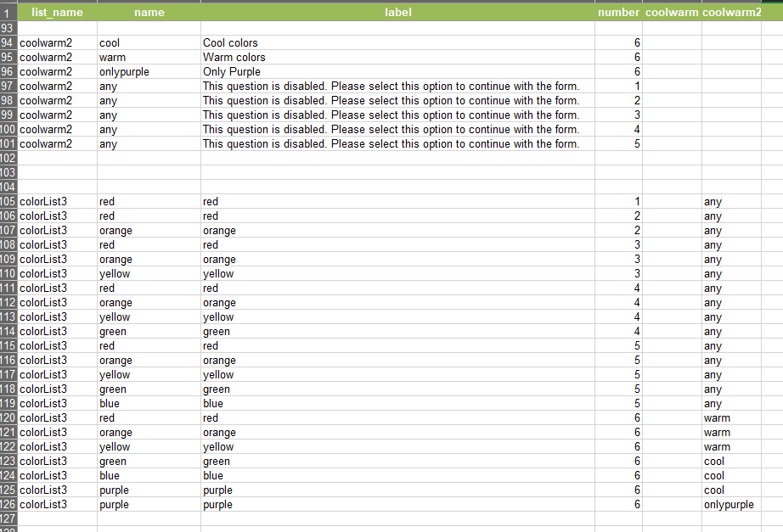Click the 'blue' name cell in row 119
Screen dimensions: 783x532
(149, 404)
